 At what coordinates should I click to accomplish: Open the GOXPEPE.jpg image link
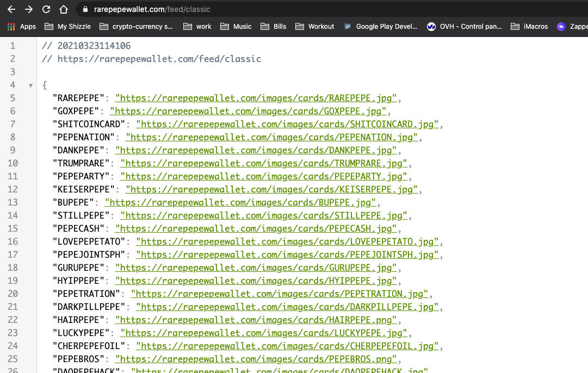pos(248,111)
